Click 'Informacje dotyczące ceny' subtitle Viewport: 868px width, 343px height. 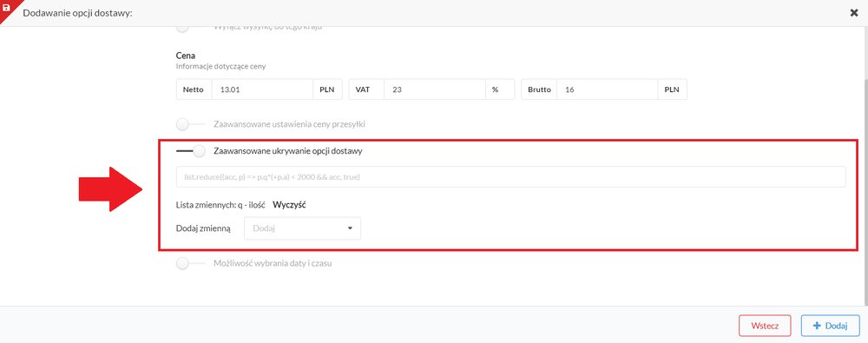click(220, 67)
